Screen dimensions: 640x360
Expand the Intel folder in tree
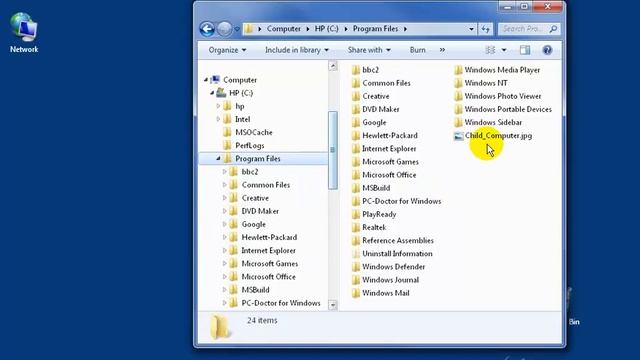click(218, 119)
